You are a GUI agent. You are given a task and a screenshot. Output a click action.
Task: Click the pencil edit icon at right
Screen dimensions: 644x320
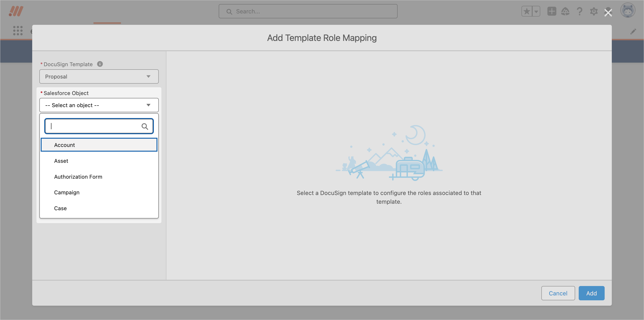(x=633, y=32)
